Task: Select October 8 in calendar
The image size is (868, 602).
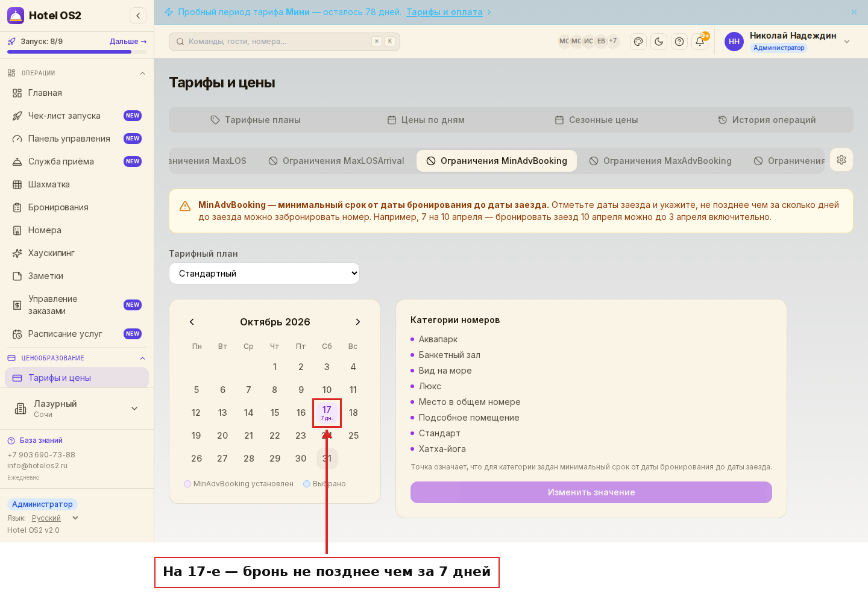Action: (x=275, y=390)
